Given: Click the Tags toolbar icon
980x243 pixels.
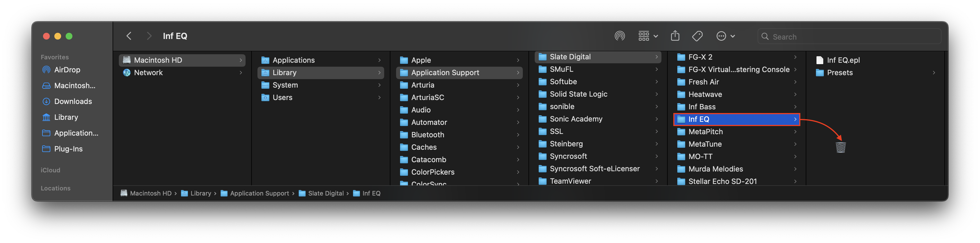Looking at the screenshot, I should point(697,36).
